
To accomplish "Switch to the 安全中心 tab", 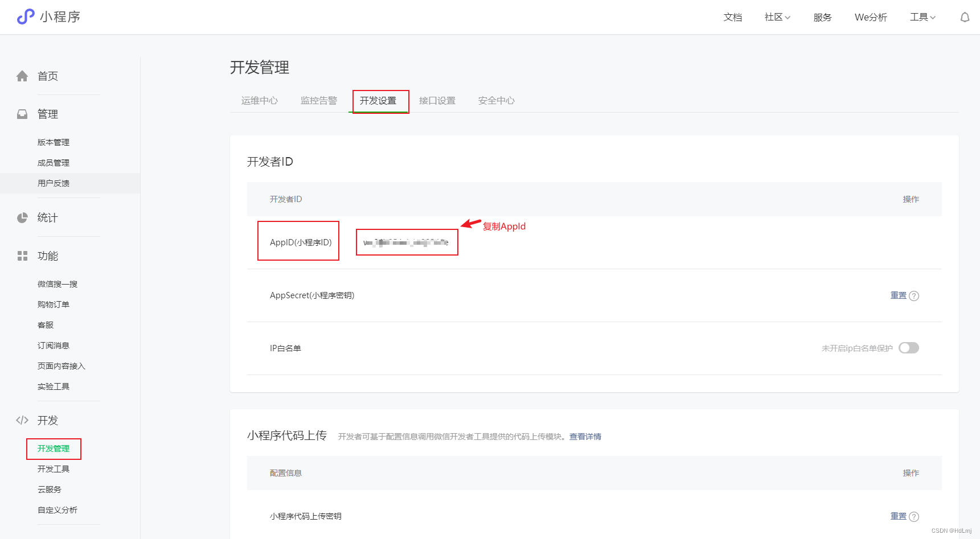I will point(496,100).
